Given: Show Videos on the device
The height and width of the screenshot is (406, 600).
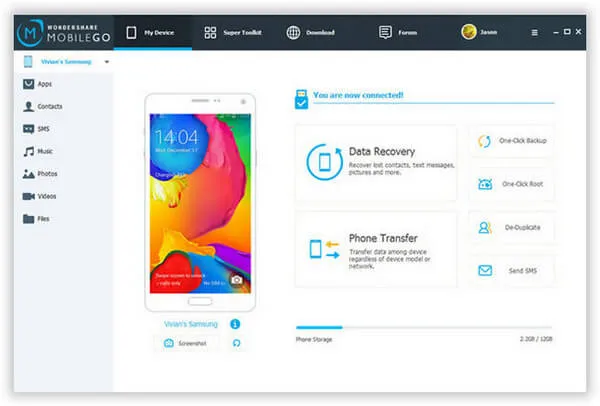Looking at the screenshot, I should (x=47, y=196).
